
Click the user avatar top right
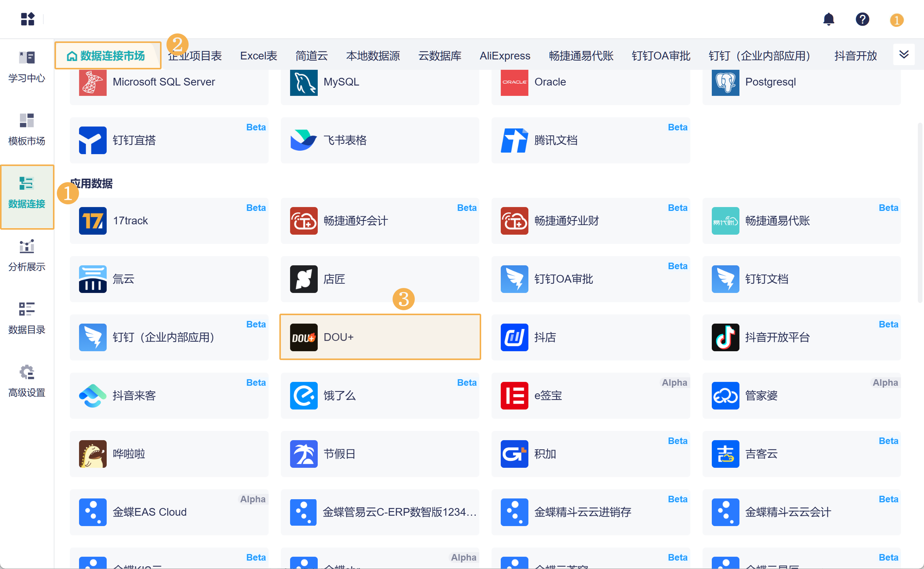(896, 19)
